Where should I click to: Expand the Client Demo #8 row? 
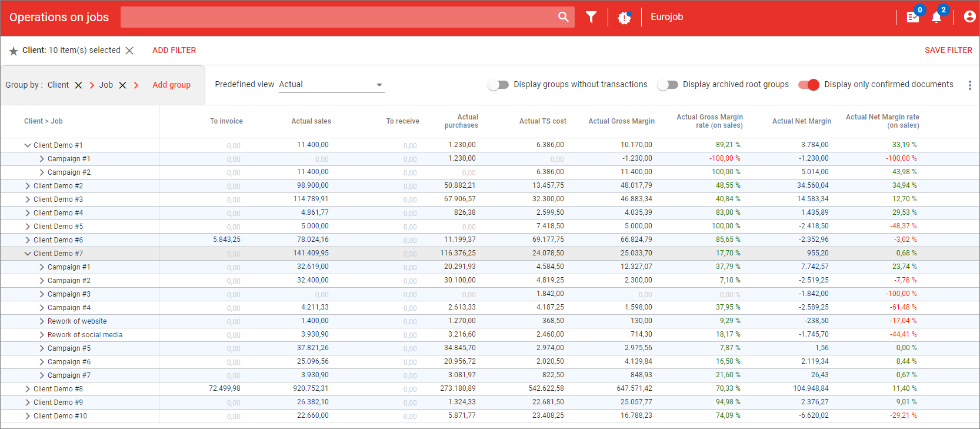pyautogui.click(x=27, y=389)
